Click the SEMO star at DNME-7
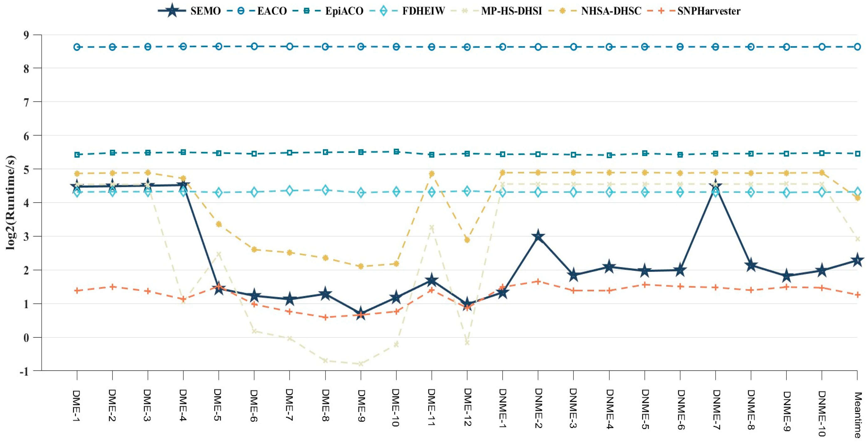The height and width of the screenshot is (443, 868). coord(715,186)
